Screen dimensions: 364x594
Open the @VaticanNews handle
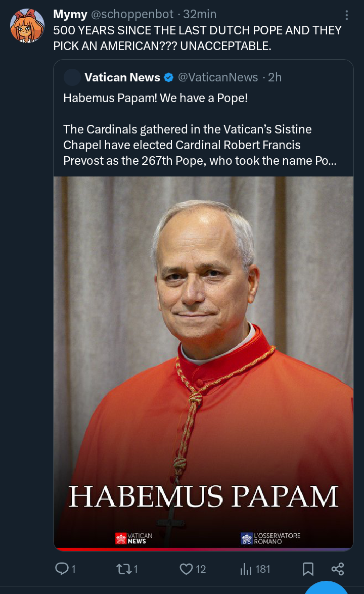coord(218,77)
